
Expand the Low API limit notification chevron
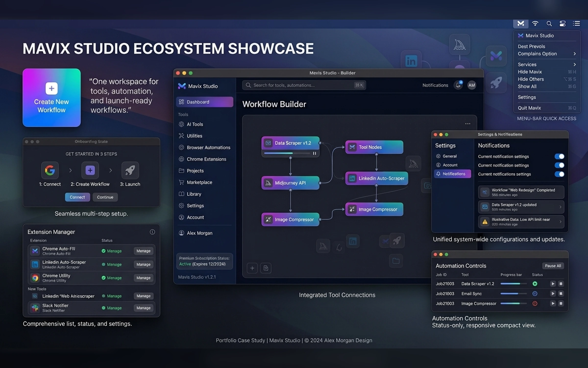(x=560, y=222)
